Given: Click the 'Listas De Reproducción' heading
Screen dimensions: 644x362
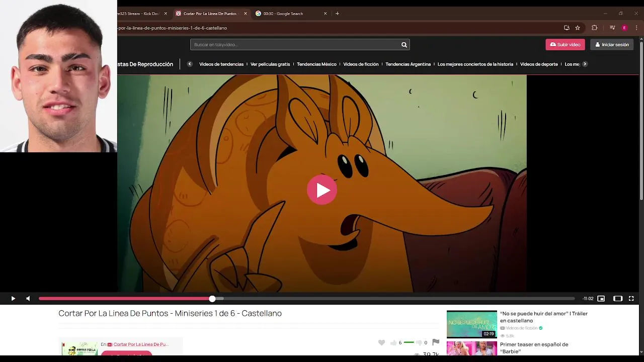Looking at the screenshot, I should tap(145, 64).
